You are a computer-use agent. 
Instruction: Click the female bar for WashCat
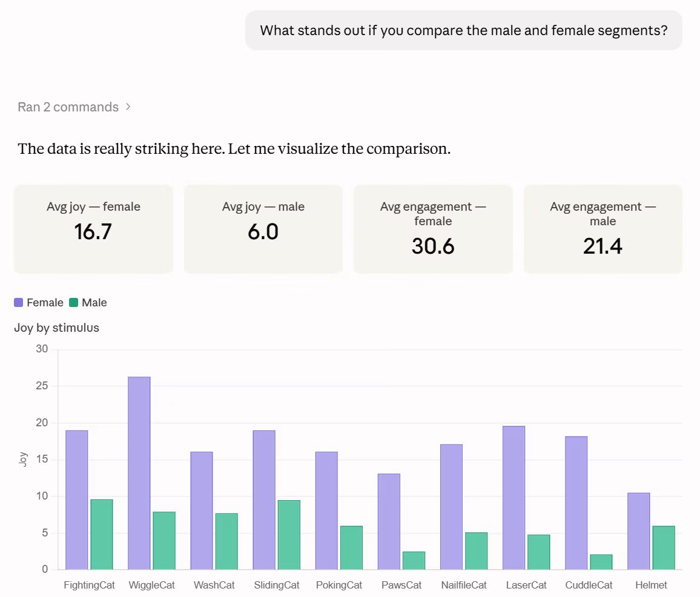pyautogui.click(x=202, y=511)
